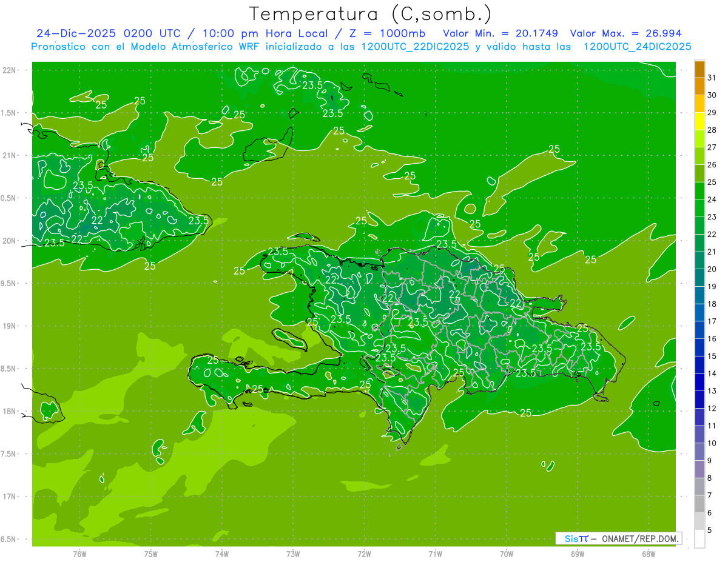Pick the gray swatch between 6 and 7

point(699,504)
